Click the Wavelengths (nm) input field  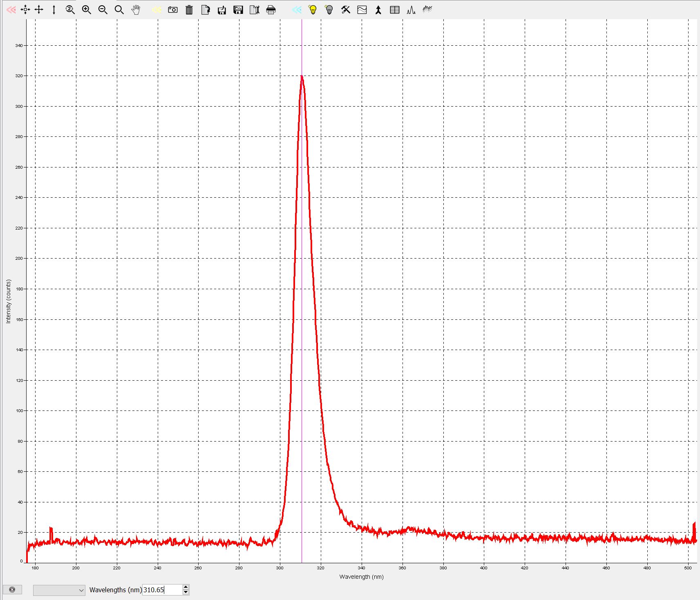coord(161,590)
